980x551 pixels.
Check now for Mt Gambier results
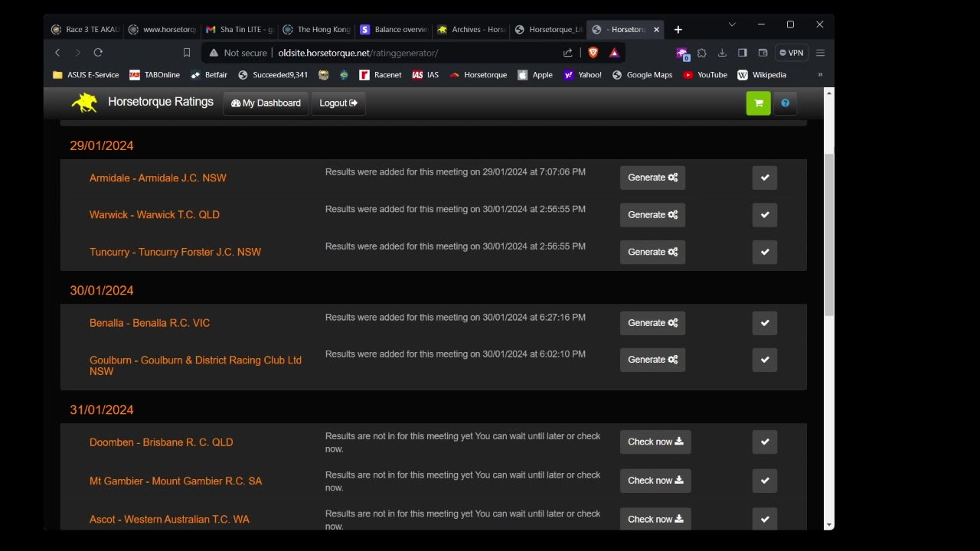655,481
